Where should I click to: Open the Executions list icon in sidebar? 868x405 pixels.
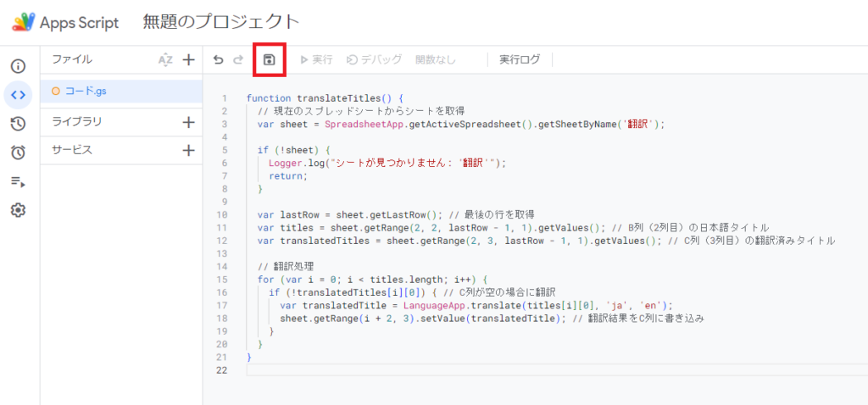pyautogui.click(x=18, y=181)
